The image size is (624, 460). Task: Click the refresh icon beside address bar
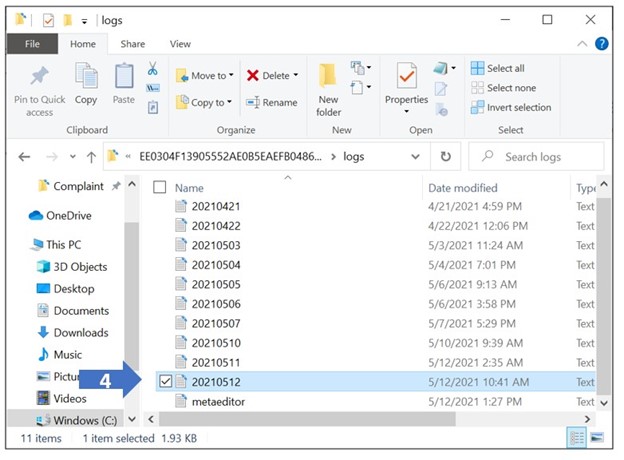click(x=445, y=157)
